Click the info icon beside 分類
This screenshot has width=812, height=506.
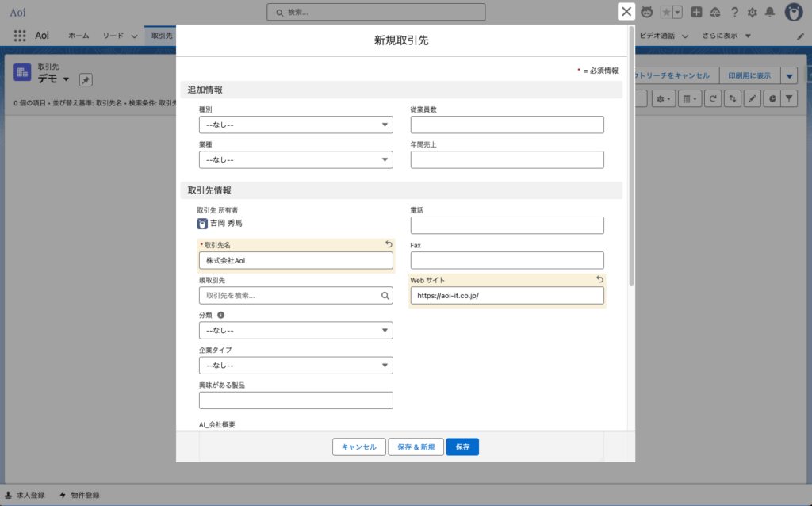coord(220,315)
